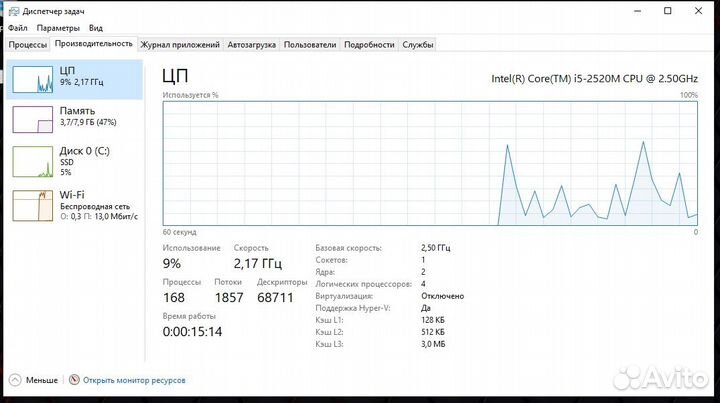Click the resource monitor gauge icon
The image size is (720, 403).
click(74, 380)
